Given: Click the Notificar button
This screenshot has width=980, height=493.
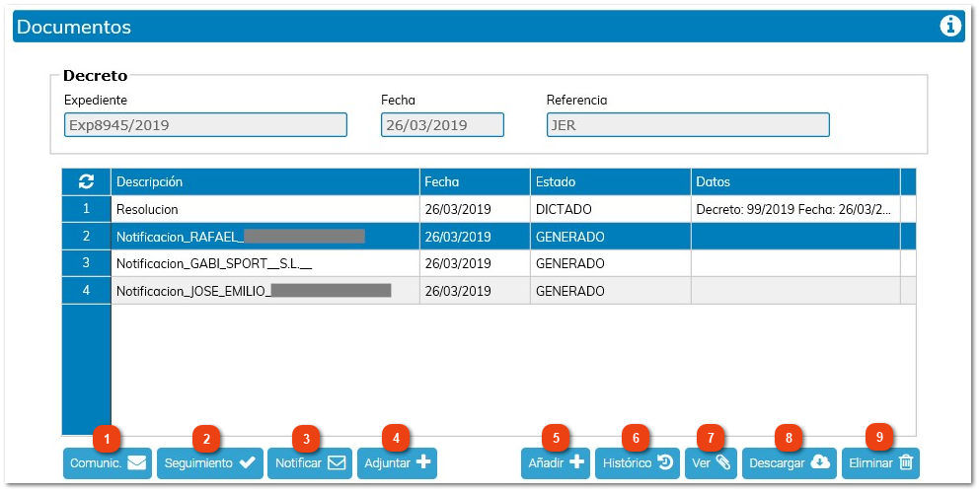Looking at the screenshot, I should pos(310,463).
